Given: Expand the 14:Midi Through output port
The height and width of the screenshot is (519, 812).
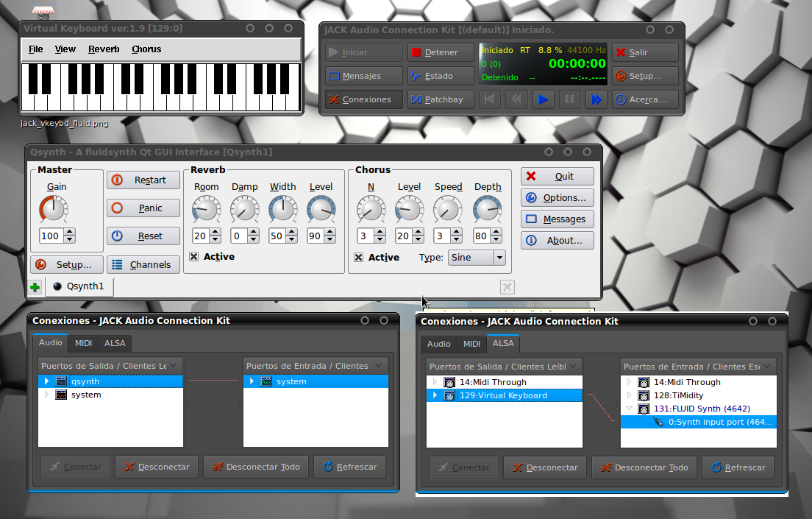Looking at the screenshot, I should 435,382.
